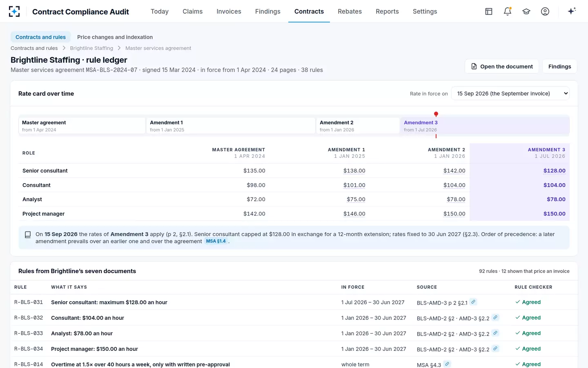Select Master agreement timeline segment
Viewport: 588px width, 368px height.
82,126
